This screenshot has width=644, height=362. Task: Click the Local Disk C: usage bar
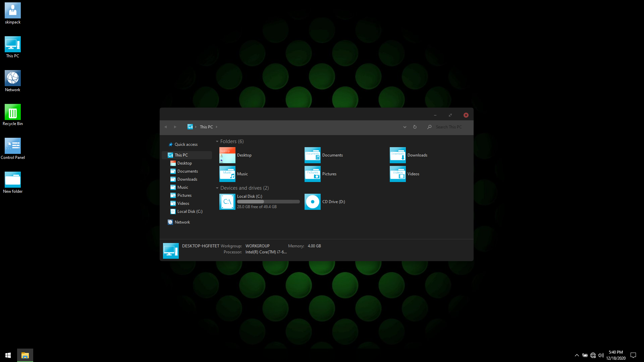pyautogui.click(x=268, y=202)
